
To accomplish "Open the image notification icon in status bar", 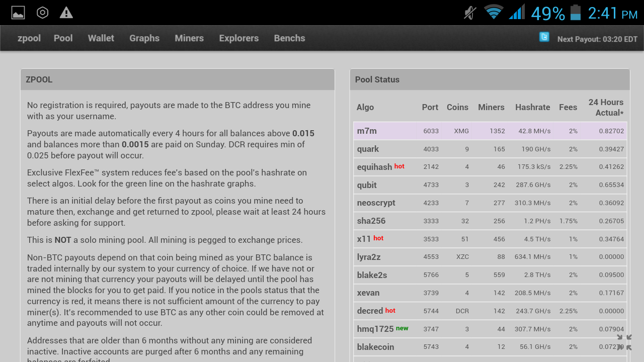I will [18, 13].
